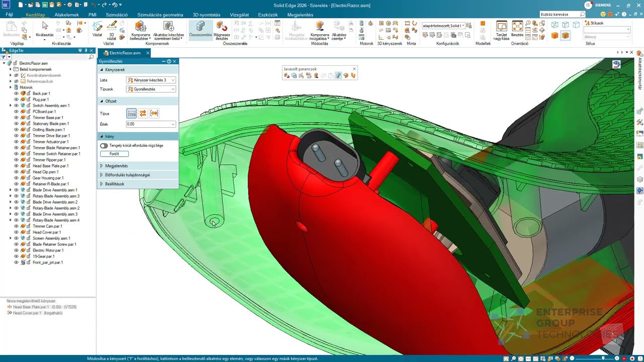Click Eszköz keresése search field
644x362 pixels.
click(x=562, y=14)
